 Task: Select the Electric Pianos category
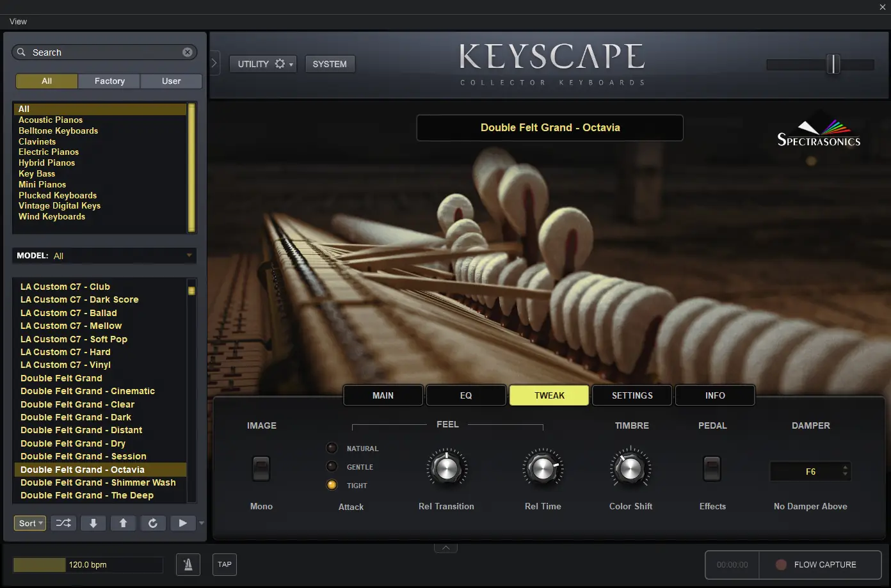click(x=49, y=152)
